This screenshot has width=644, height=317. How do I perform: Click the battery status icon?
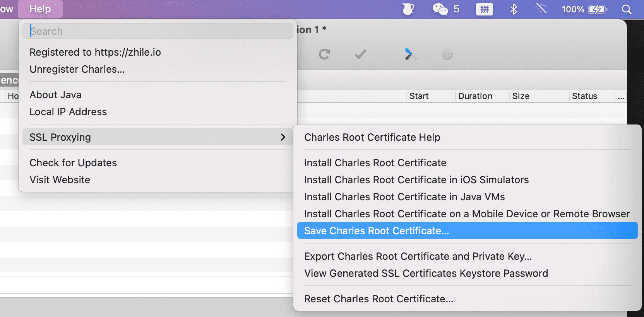598,9
